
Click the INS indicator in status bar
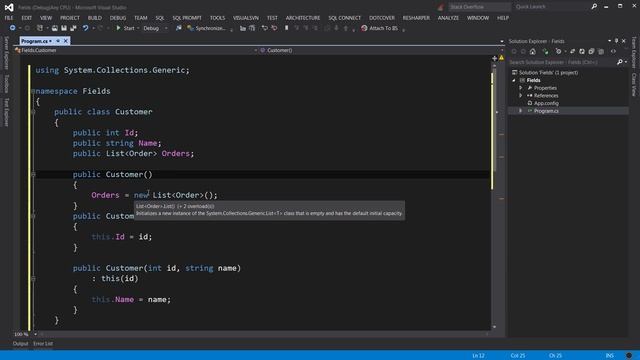point(609,356)
